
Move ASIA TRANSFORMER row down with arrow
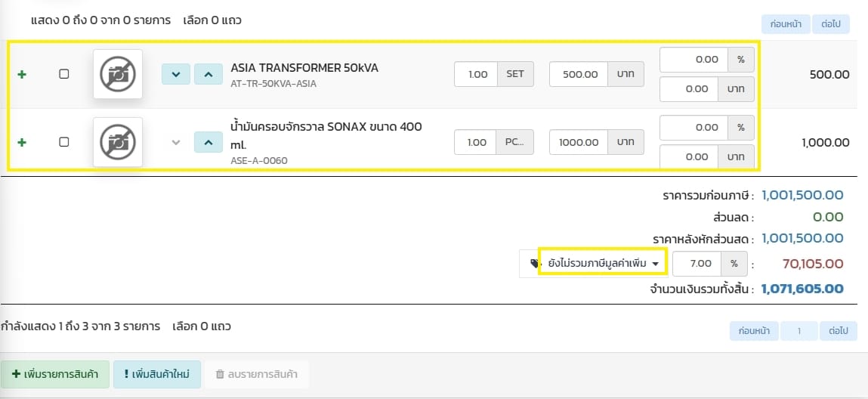point(176,74)
